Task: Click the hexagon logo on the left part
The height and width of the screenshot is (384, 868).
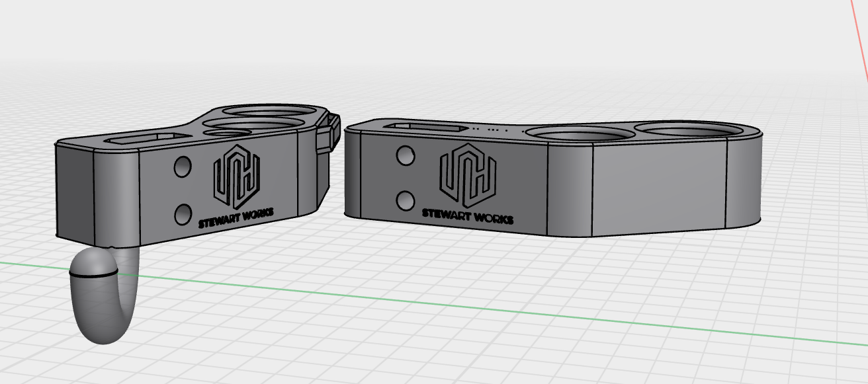Action: (236, 177)
